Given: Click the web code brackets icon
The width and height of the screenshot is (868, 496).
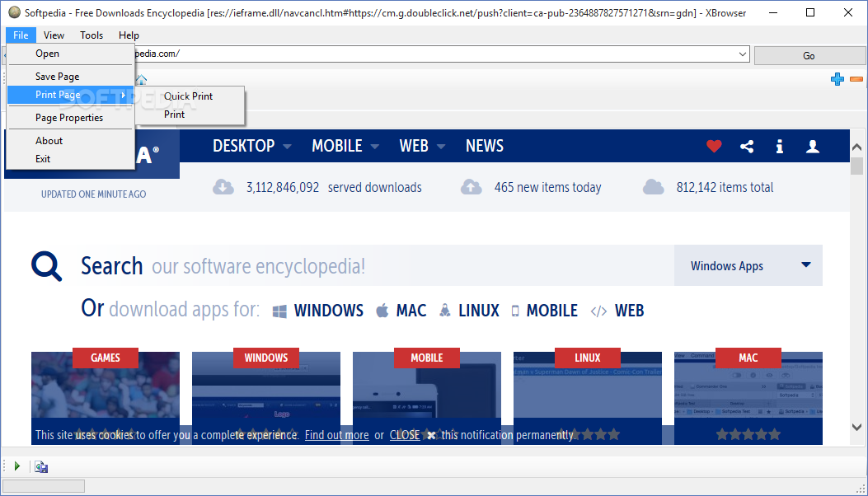Looking at the screenshot, I should (598, 311).
